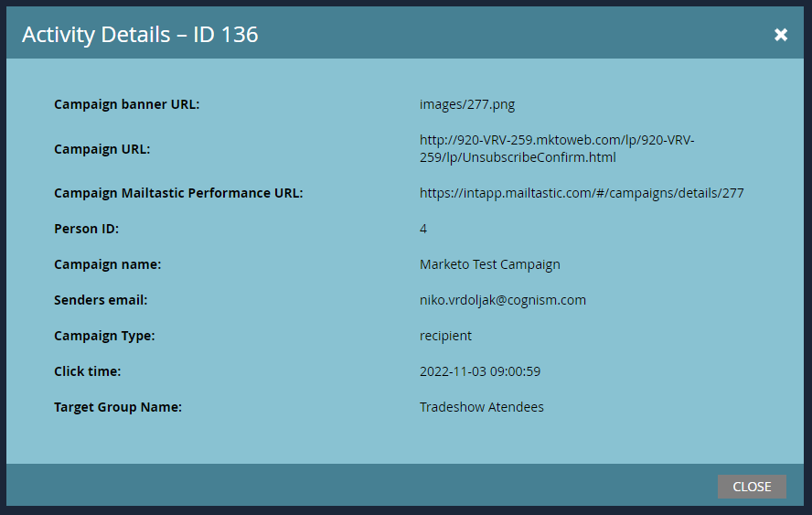Viewport: 812px width, 515px height.
Task: Click the UnsubscribeConfirm campaign URL
Action: click(557, 149)
